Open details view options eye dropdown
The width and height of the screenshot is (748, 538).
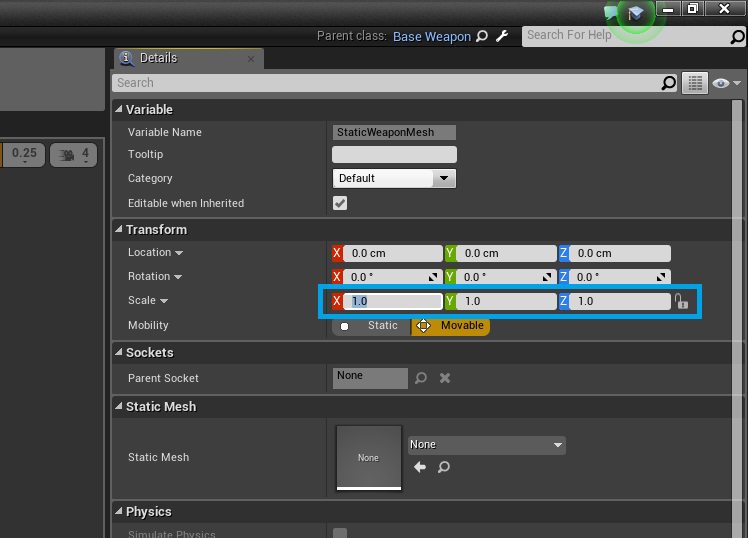(727, 83)
